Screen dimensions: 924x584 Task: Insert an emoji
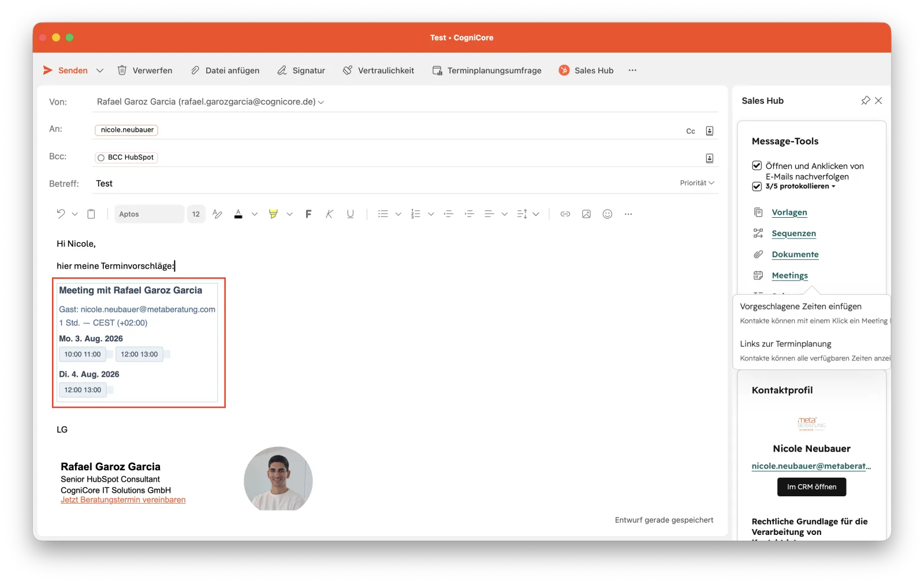[x=608, y=214]
